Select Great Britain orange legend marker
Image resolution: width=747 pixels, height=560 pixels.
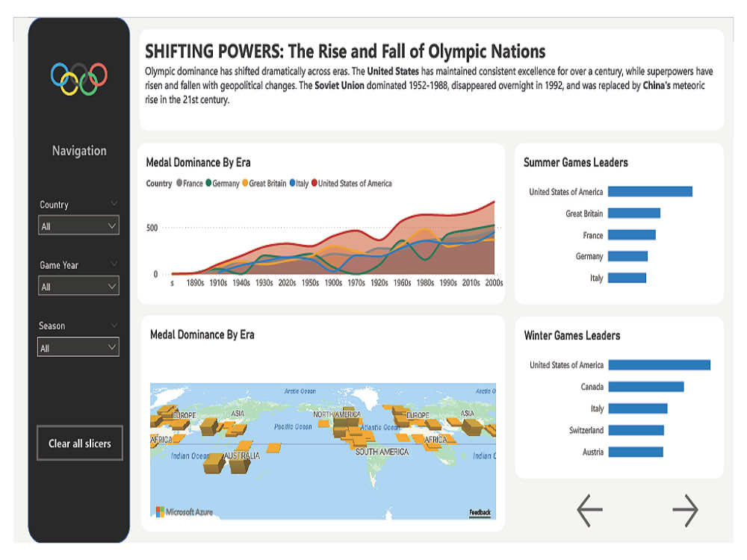click(x=245, y=183)
